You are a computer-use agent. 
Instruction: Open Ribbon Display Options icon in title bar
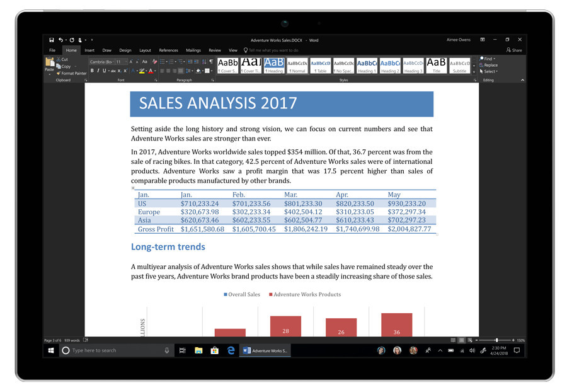483,40
